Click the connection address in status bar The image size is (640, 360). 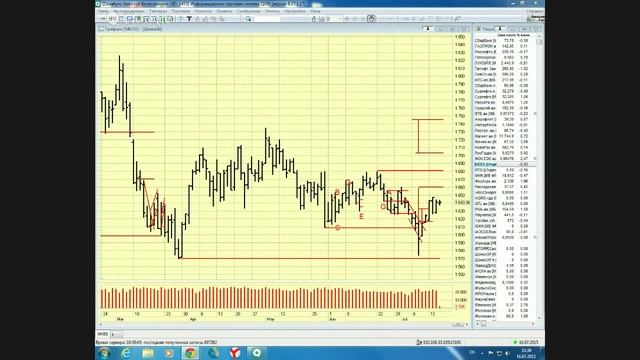(x=439, y=342)
